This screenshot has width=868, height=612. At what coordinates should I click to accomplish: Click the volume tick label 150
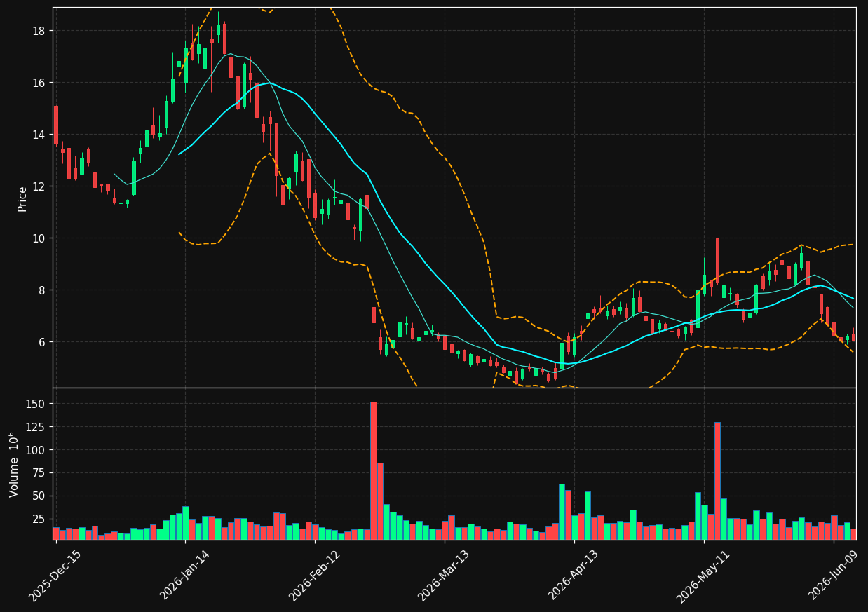coord(36,404)
